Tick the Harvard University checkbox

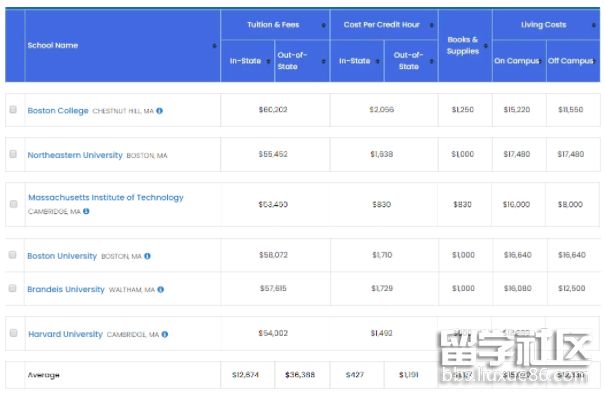[14, 333]
